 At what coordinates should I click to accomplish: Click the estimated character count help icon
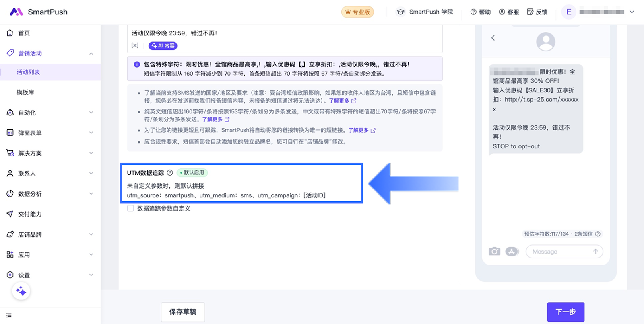(x=598, y=234)
